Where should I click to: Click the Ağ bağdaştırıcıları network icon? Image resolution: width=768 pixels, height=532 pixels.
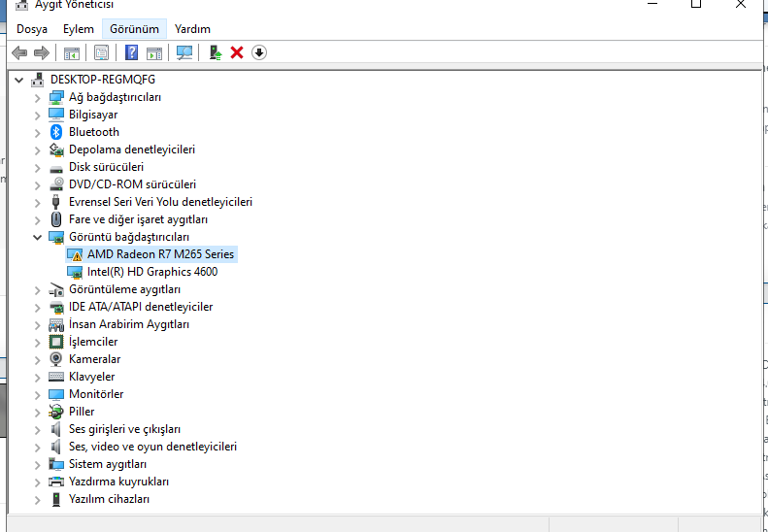click(x=56, y=97)
